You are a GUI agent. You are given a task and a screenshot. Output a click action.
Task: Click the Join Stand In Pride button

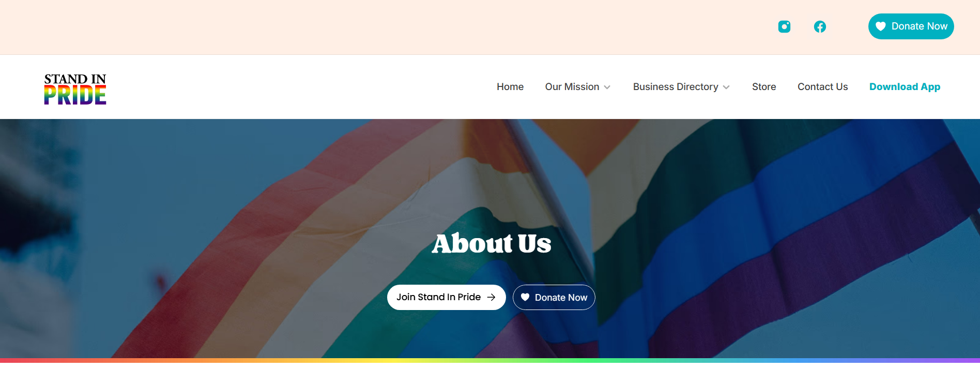pos(446,297)
